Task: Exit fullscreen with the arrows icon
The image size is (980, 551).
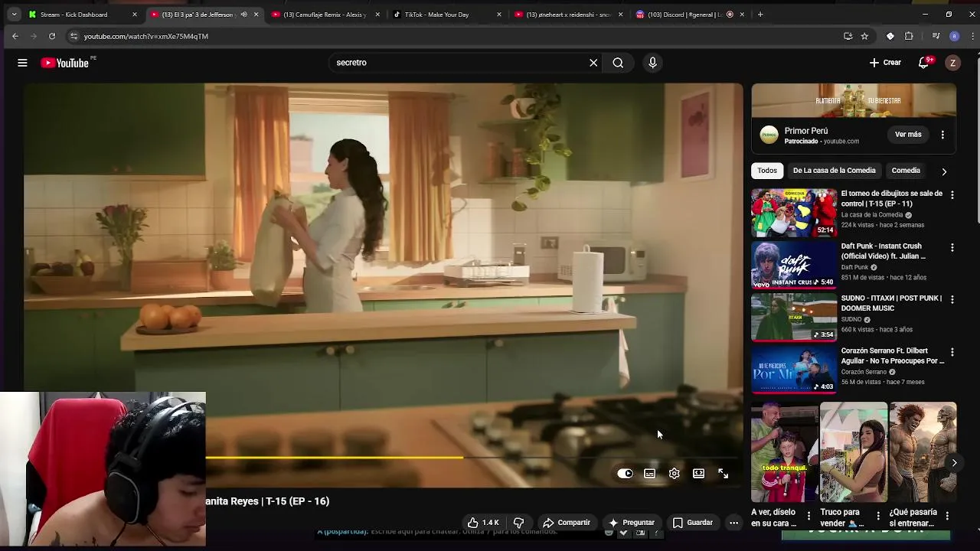Action: point(723,474)
